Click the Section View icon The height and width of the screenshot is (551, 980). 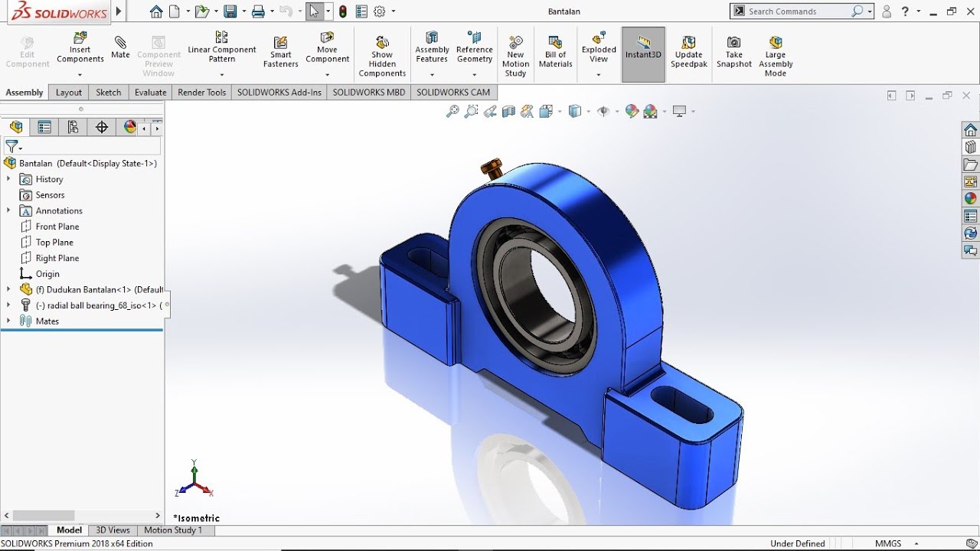point(508,111)
